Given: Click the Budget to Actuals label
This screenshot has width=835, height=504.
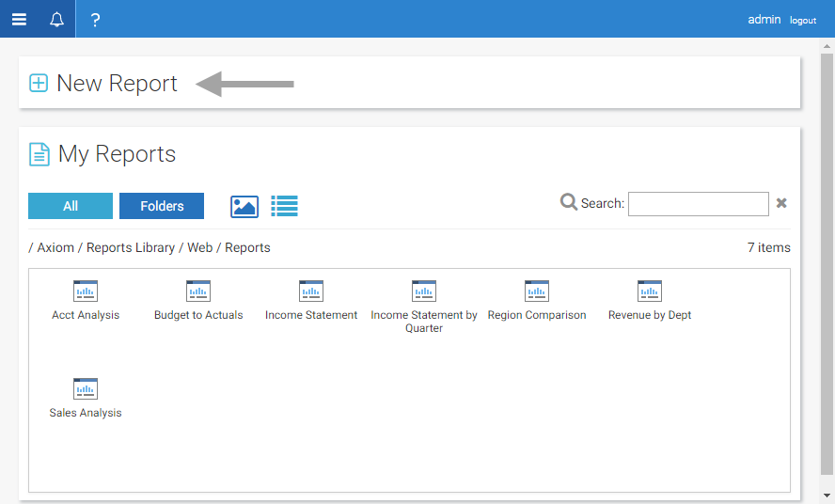Looking at the screenshot, I should (x=198, y=315).
